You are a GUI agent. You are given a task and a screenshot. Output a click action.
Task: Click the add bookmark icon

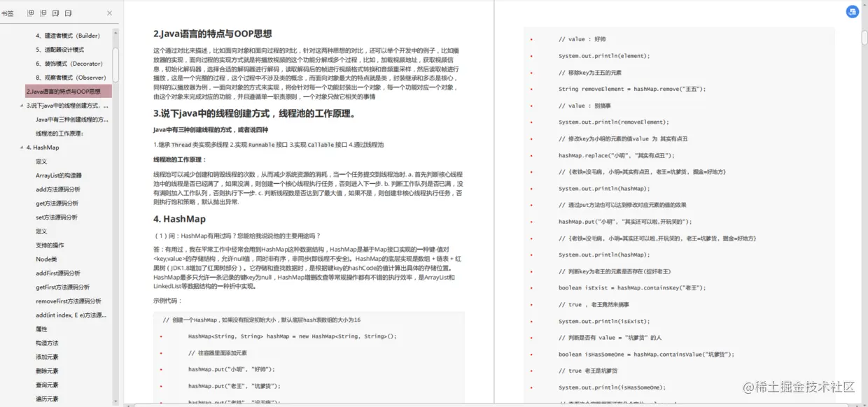(56, 13)
